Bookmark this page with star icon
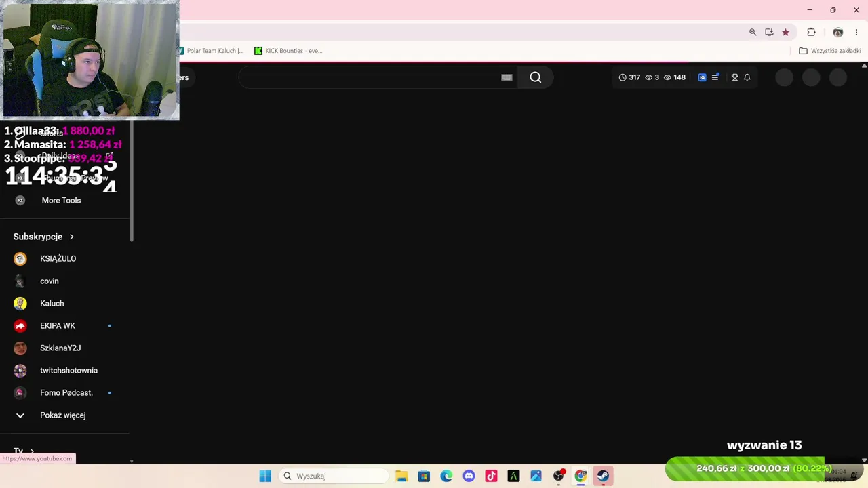868x488 pixels. tap(785, 32)
